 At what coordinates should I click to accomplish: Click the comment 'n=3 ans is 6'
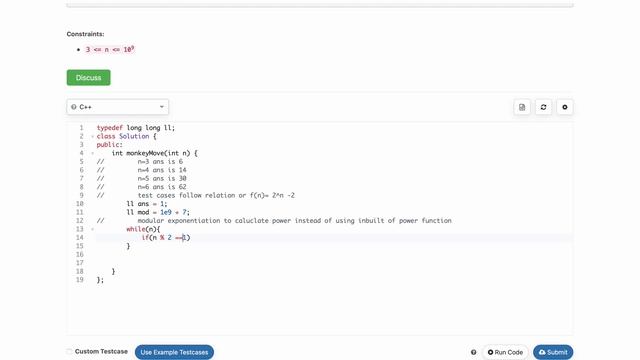click(x=160, y=162)
